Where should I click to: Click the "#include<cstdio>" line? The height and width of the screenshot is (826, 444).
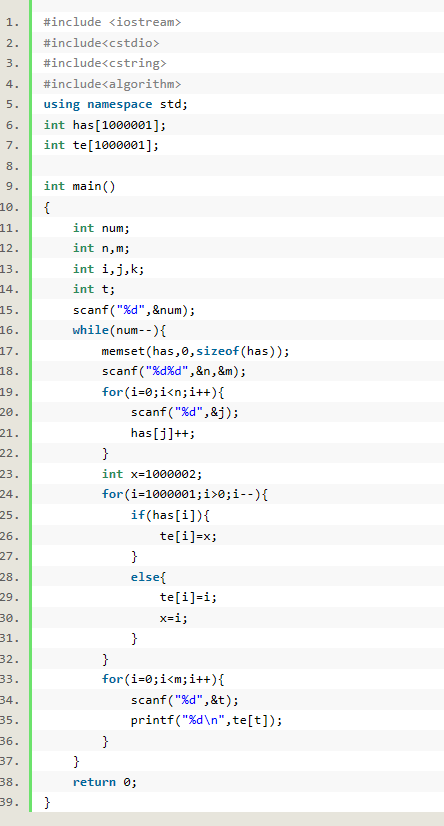[101, 43]
